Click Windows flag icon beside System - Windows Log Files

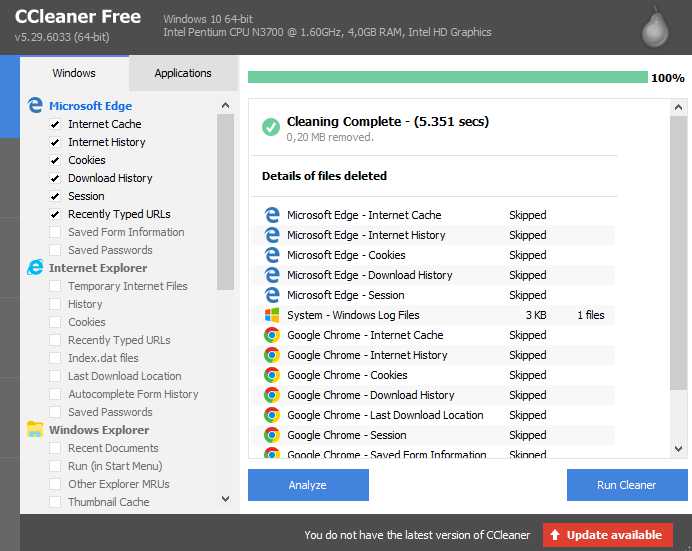point(272,315)
